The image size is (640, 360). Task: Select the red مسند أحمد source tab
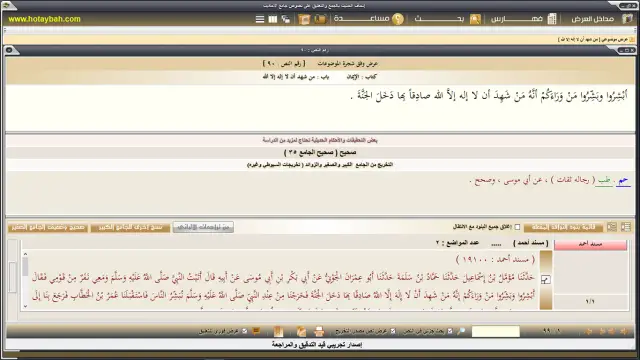click(x=590, y=244)
